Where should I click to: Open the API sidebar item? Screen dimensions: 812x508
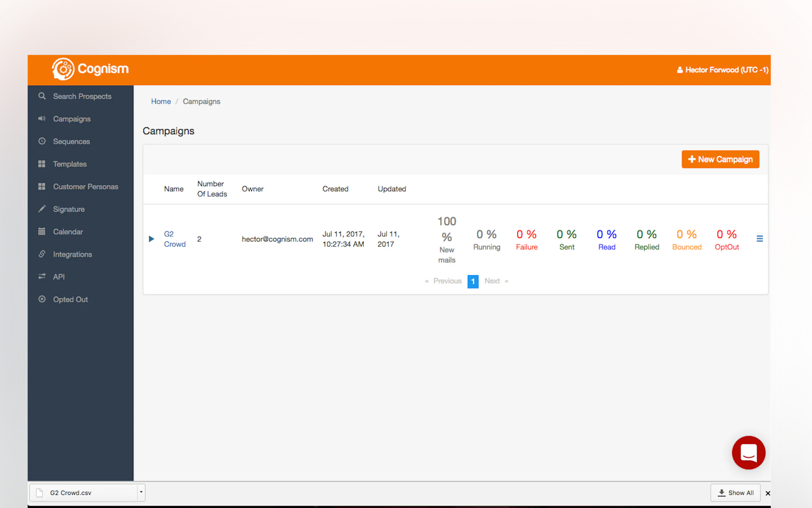tap(59, 277)
